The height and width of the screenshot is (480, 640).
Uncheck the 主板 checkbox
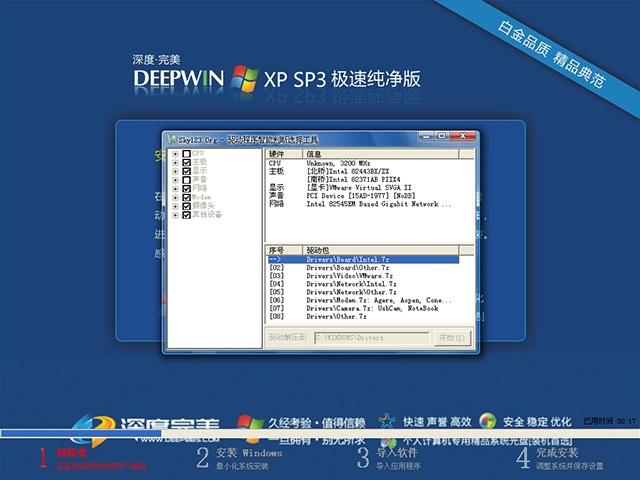click(187, 162)
